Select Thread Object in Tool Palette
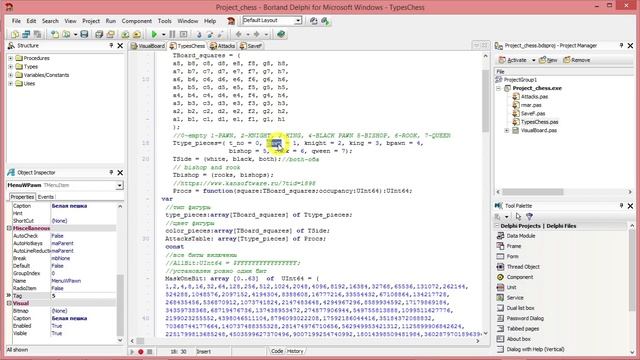The image size is (640, 360). [x=523, y=267]
